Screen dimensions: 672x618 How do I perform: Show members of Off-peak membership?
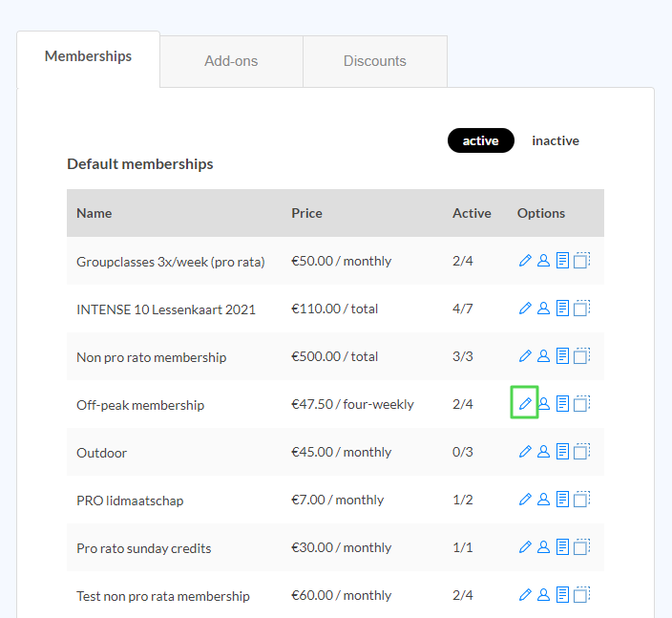coord(544,404)
